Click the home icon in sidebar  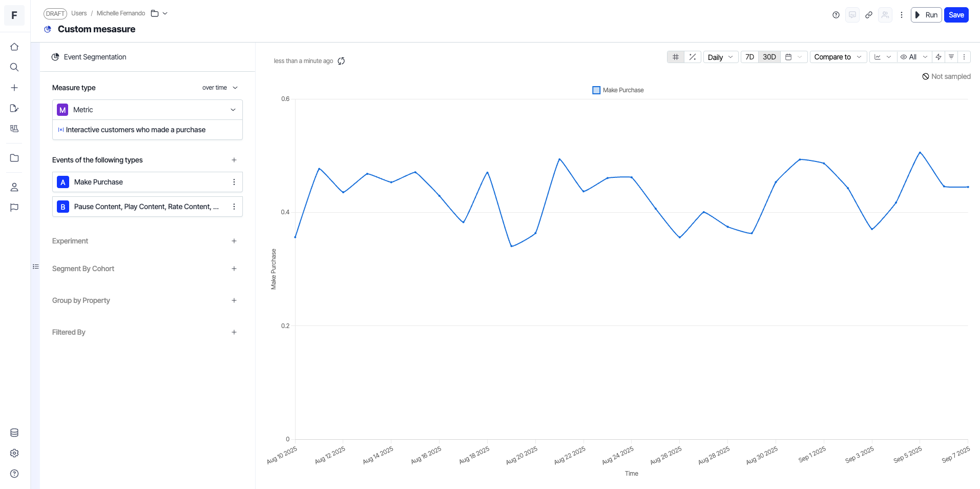point(14,47)
